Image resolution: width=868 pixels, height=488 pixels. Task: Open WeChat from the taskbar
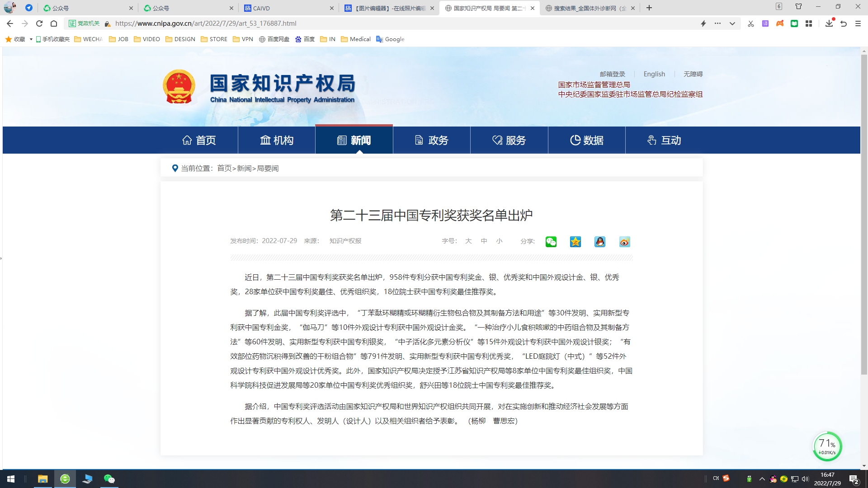(109, 479)
